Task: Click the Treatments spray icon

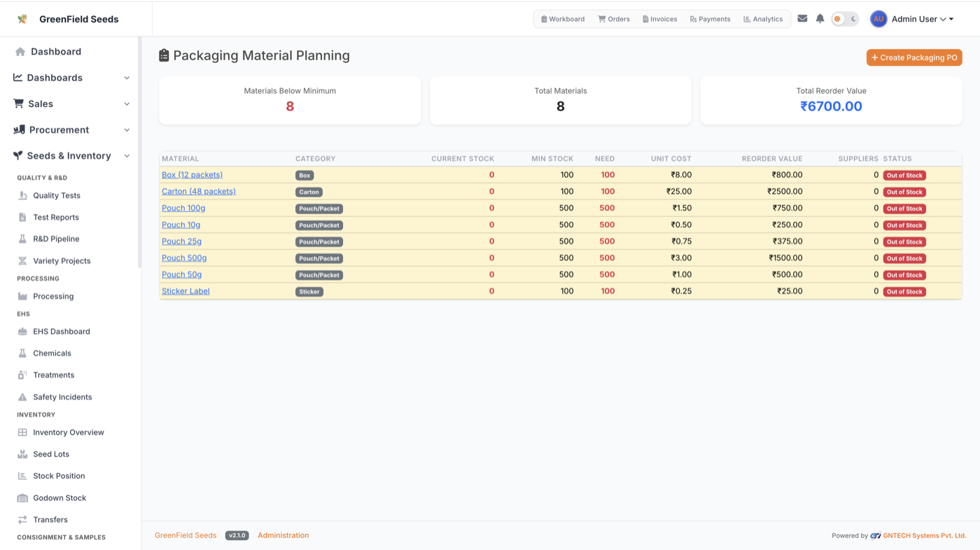Action: click(x=22, y=375)
